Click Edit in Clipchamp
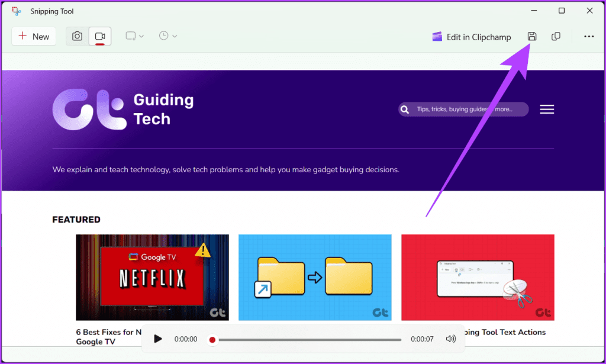This screenshot has height=364, width=606. tap(472, 37)
